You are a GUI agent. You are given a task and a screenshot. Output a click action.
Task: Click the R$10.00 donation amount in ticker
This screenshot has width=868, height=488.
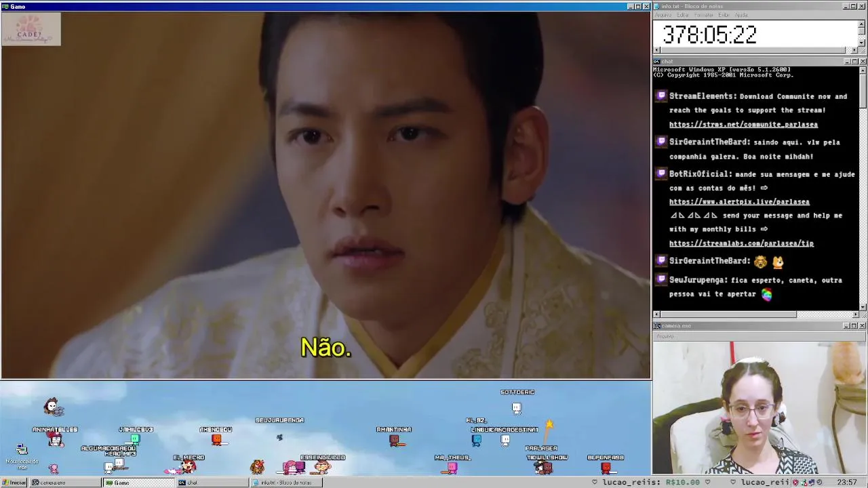pyautogui.click(x=682, y=483)
